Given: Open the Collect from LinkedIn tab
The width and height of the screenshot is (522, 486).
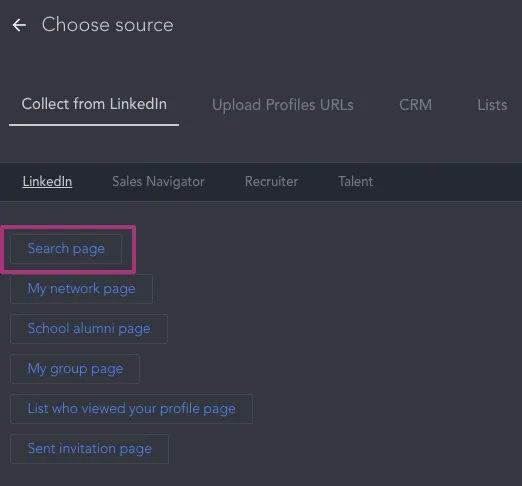Looking at the screenshot, I should pos(94,104).
